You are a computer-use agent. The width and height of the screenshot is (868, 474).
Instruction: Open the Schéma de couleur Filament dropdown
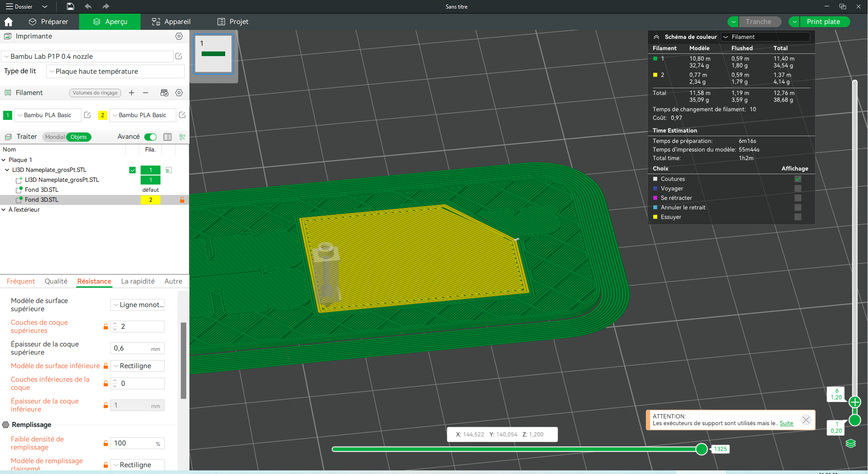point(765,37)
